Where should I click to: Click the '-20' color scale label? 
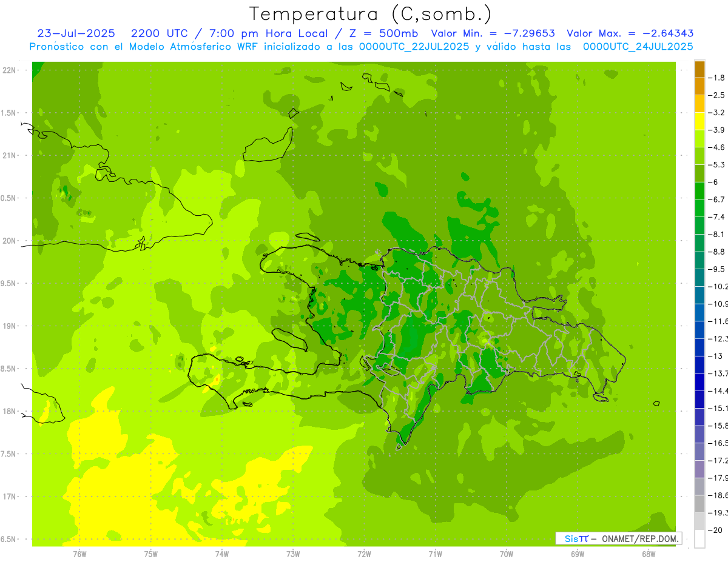point(715,530)
